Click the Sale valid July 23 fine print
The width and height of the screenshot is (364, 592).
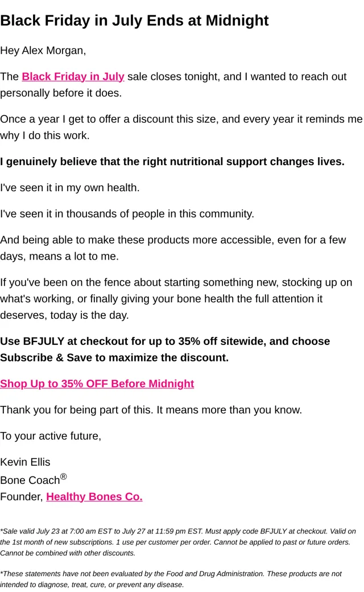pos(178,542)
